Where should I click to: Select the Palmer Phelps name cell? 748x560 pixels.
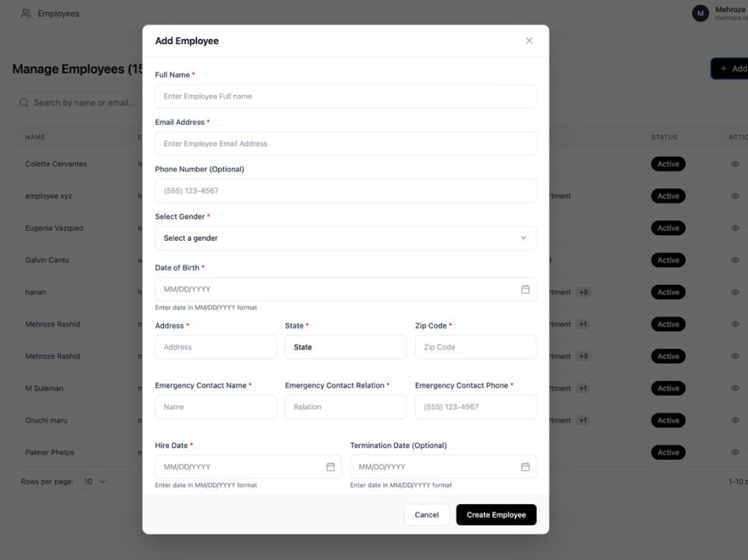click(49, 452)
